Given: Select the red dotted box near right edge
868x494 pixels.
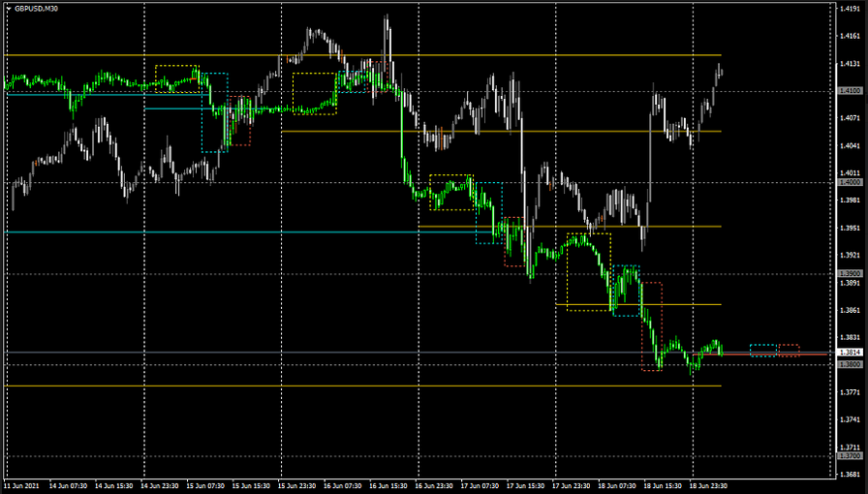Looking at the screenshot, I should [x=790, y=350].
